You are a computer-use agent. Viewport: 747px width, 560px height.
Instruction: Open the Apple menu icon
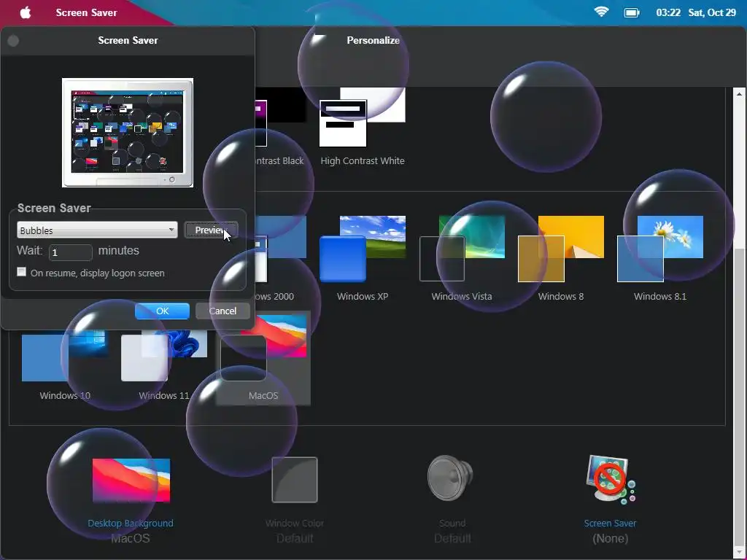[x=26, y=12]
